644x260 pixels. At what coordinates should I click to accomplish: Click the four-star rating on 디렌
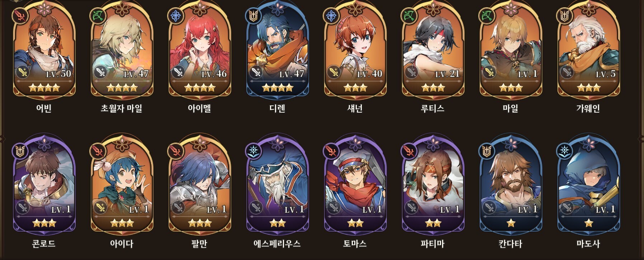click(x=278, y=88)
